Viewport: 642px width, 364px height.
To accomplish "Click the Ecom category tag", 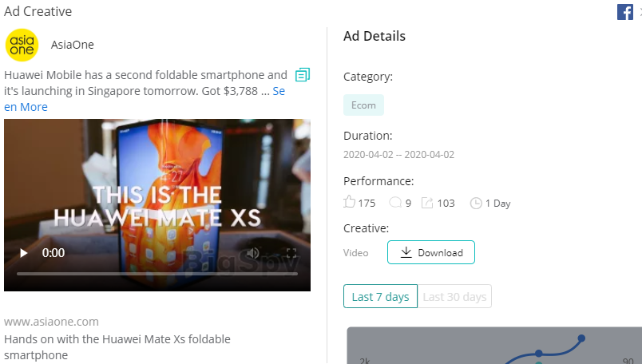I will point(363,105).
